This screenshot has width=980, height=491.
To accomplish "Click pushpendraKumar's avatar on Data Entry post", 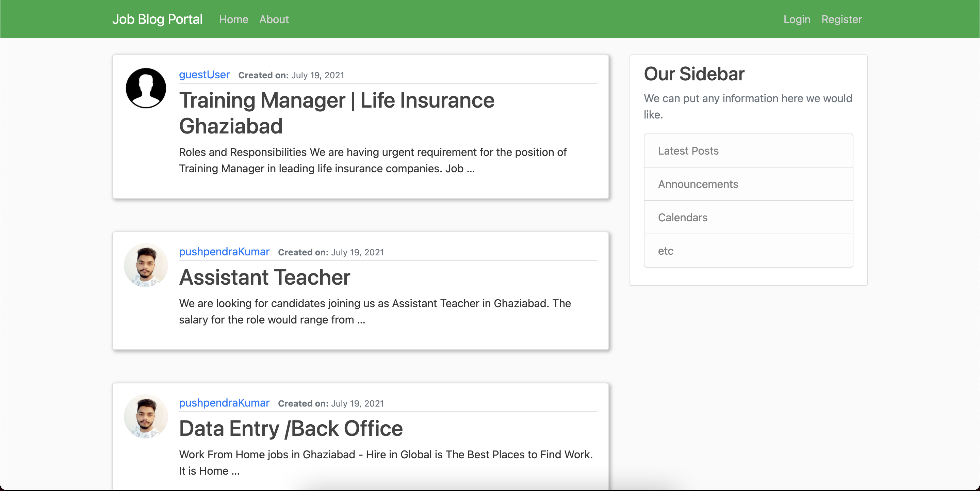I will click(x=146, y=416).
